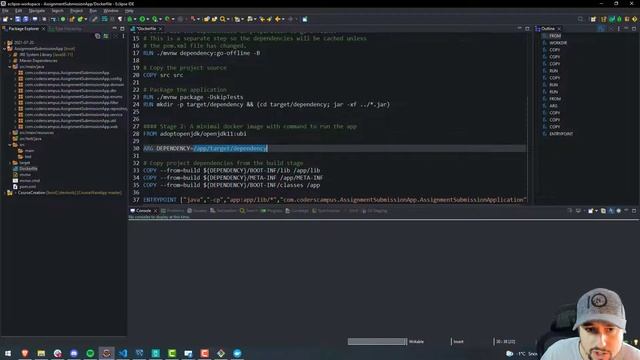Click the Collapse All icon in Package Explorer
The image size is (640, 360).
[98, 36]
